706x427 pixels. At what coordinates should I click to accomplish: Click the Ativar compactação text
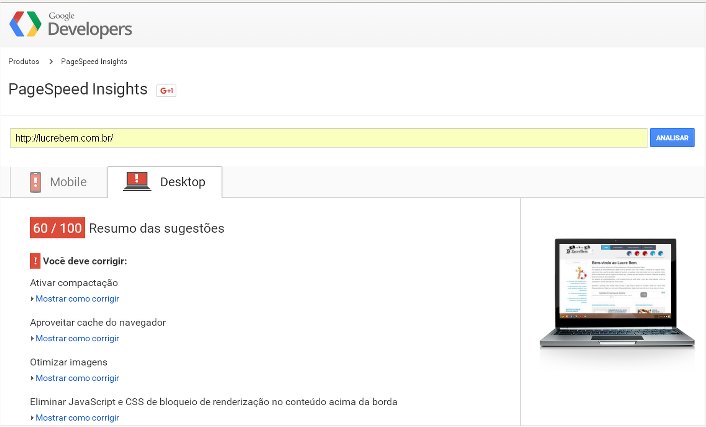click(74, 283)
